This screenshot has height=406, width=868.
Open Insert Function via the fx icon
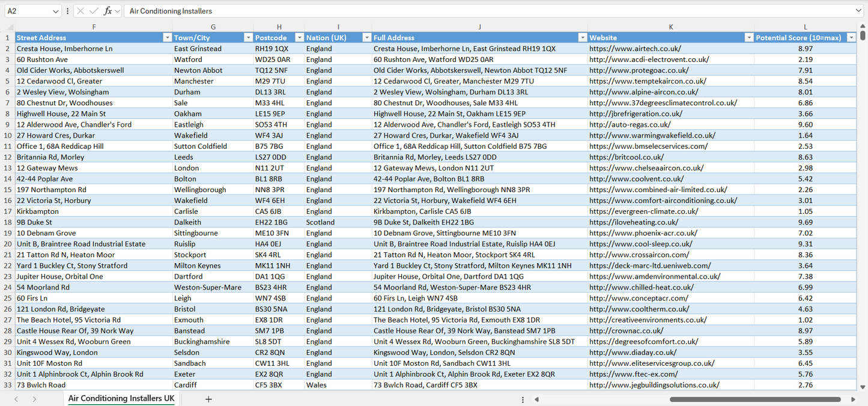[x=108, y=11]
